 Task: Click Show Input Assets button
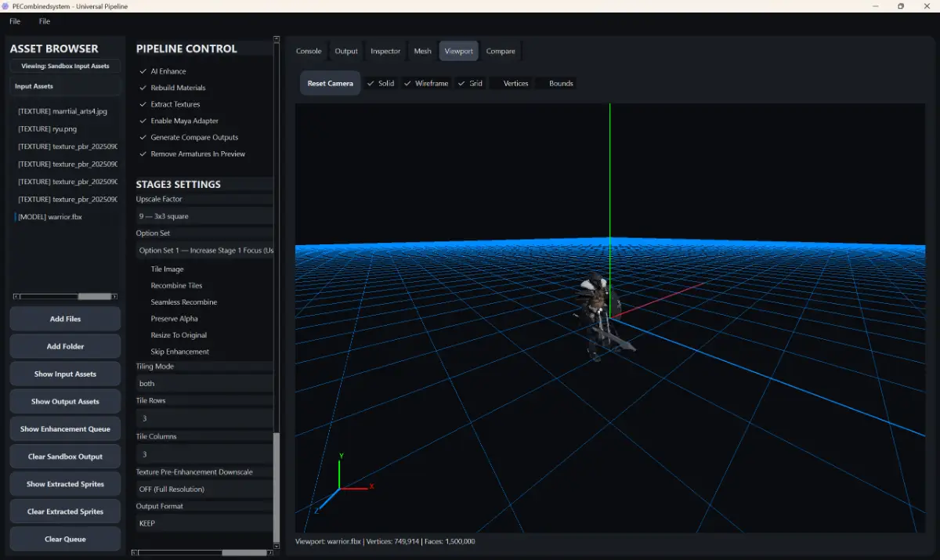(x=65, y=374)
